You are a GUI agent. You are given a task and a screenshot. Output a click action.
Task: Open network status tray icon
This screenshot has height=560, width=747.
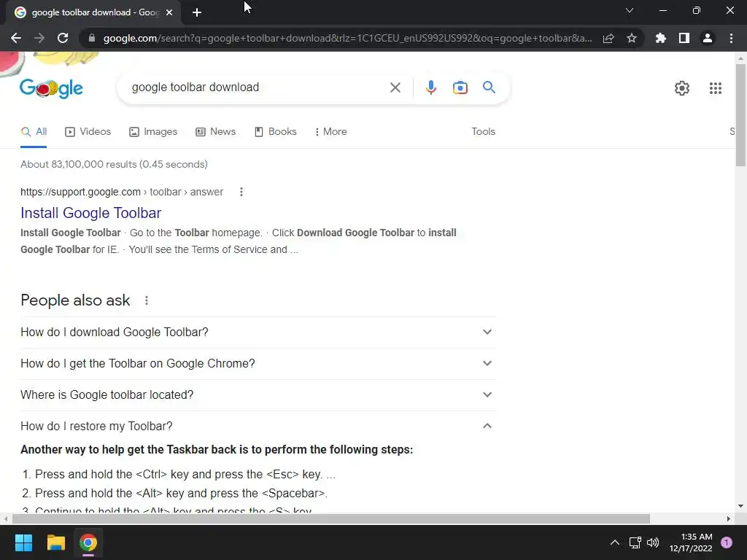click(x=635, y=542)
